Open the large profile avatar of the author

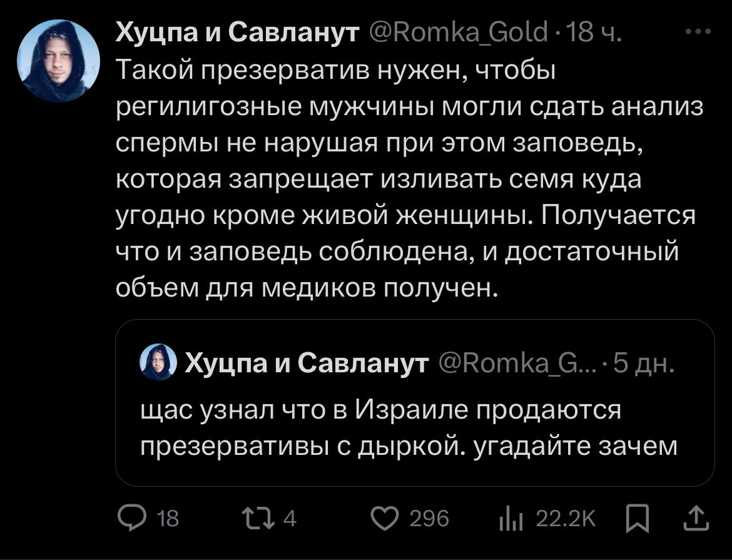tap(58, 61)
